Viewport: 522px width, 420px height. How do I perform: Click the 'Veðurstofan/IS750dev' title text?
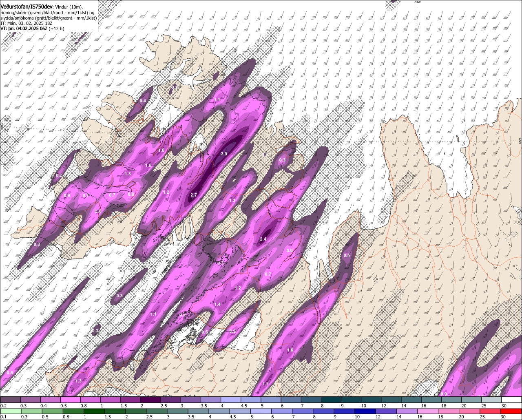point(26,7)
